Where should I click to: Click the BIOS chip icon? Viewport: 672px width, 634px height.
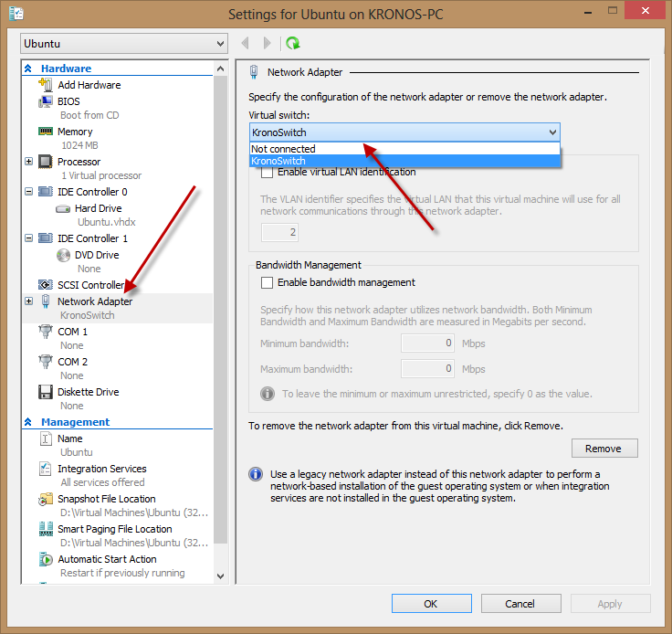click(x=46, y=101)
